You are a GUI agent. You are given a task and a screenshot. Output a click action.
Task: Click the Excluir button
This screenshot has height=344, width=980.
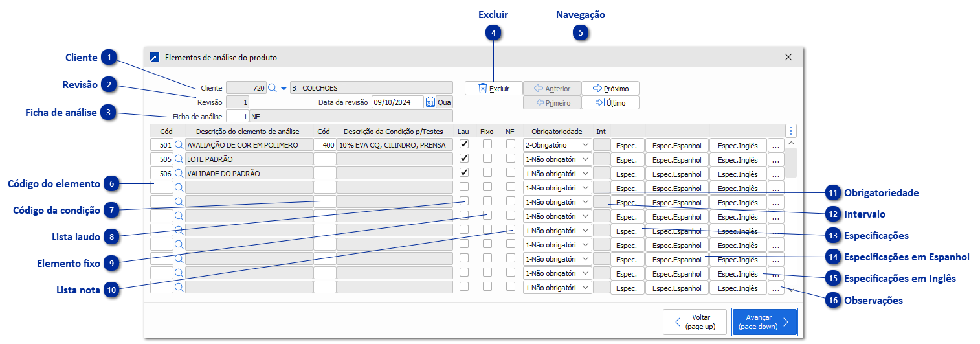(493, 88)
